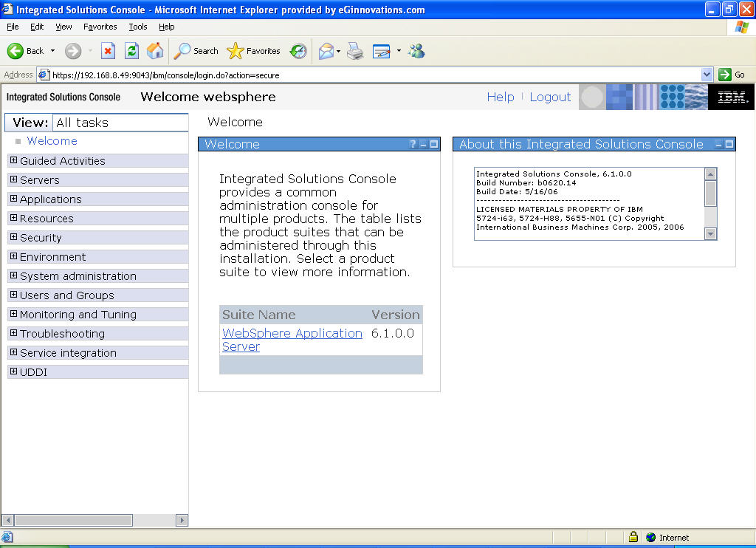Open the View All tasks selector
Viewport: 756px width, 548px height.
click(120, 123)
